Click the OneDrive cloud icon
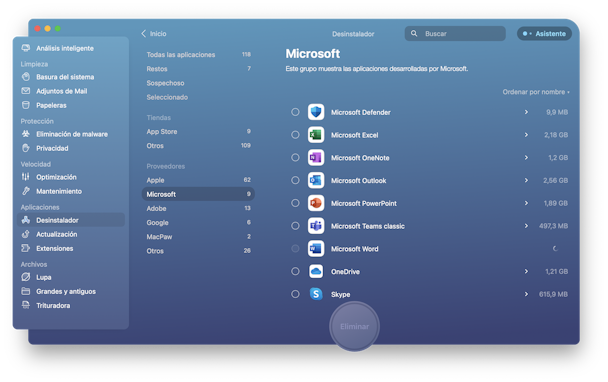Screen dimensions: 608x382 pyautogui.click(x=316, y=271)
